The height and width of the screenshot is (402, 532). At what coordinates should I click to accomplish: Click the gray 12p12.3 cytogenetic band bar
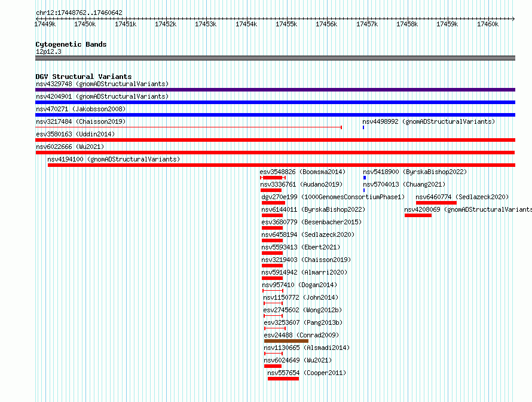click(x=275, y=58)
